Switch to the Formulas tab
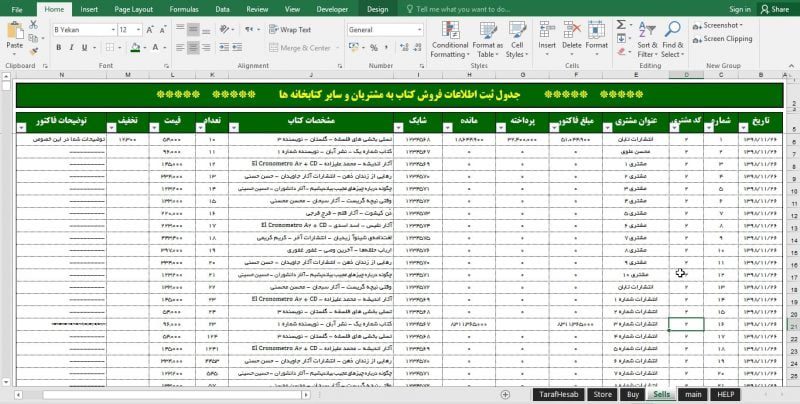The width and height of the screenshot is (800, 404). click(x=184, y=9)
